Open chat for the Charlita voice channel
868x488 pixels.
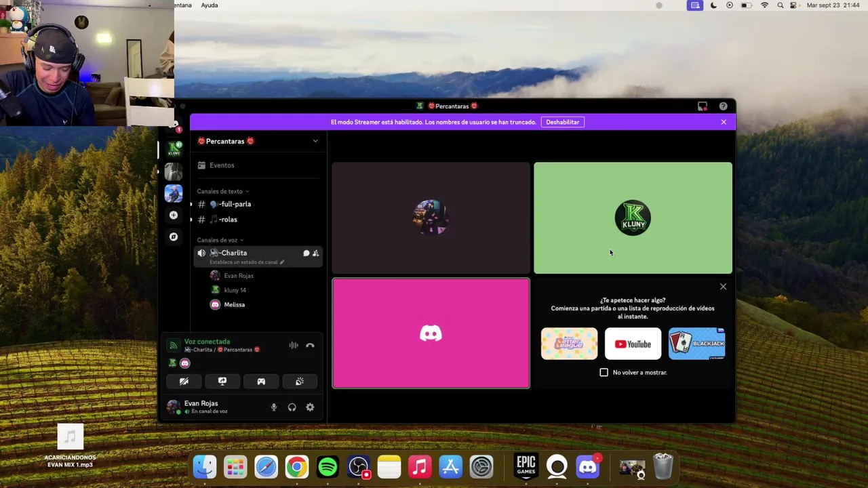coord(306,253)
